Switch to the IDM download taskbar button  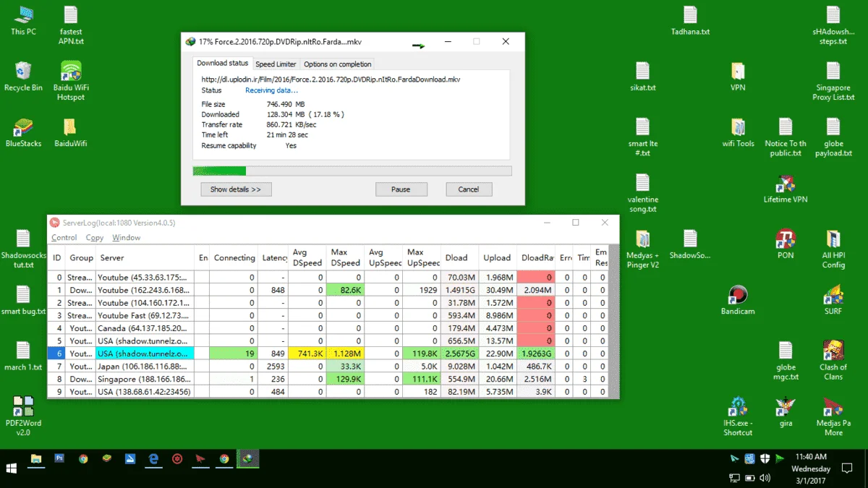pos(248,459)
